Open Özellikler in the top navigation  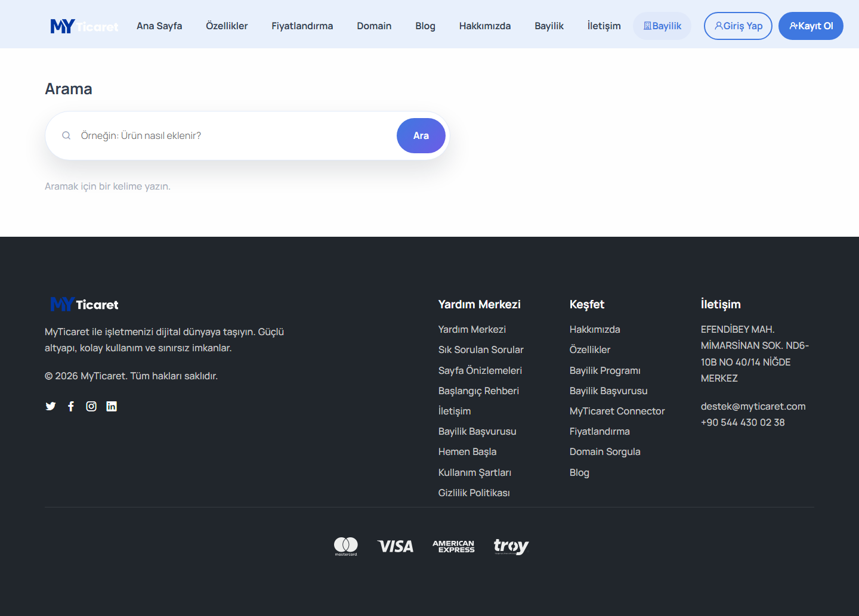click(227, 26)
